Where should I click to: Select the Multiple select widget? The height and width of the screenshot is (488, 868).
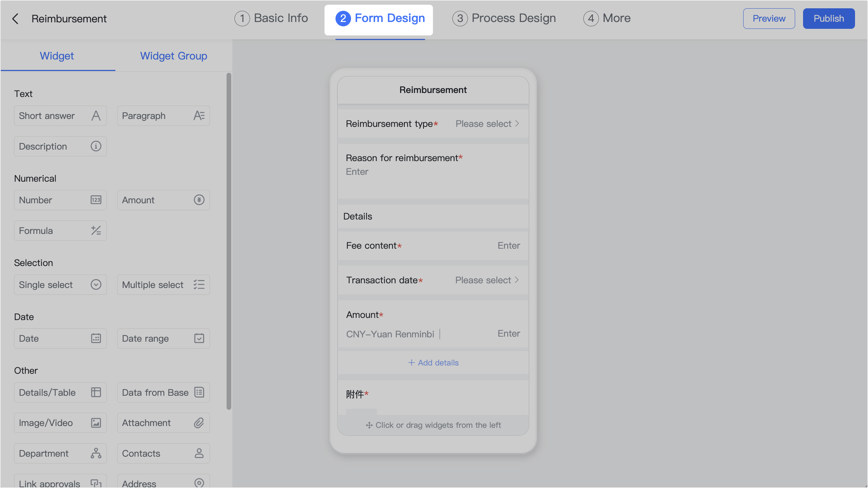pyautogui.click(x=163, y=284)
